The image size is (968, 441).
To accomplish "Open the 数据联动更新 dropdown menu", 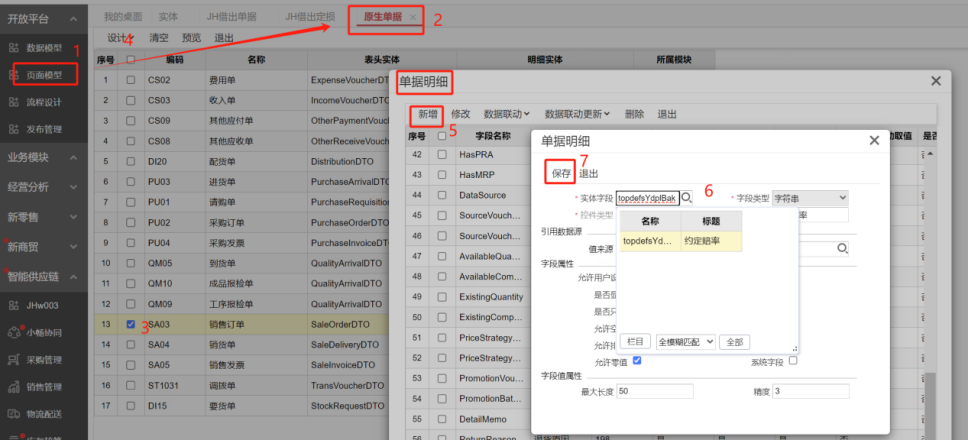I will pyautogui.click(x=577, y=114).
